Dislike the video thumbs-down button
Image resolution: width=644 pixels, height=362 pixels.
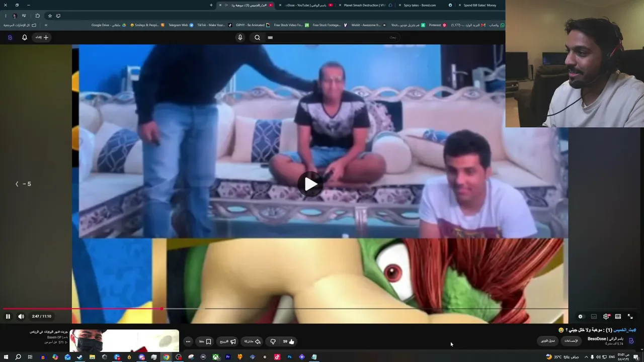coord(273,341)
